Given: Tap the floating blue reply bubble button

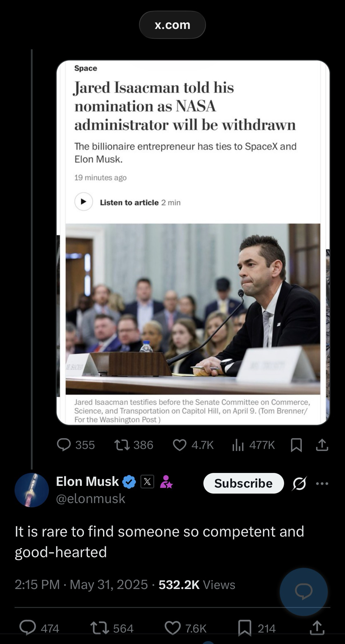Looking at the screenshot, I should click(x=303, y=592).
